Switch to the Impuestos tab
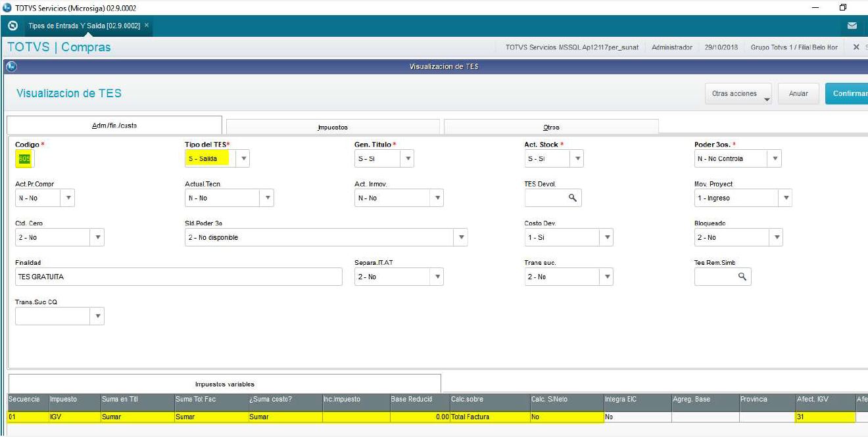This screenshot has height=437, width=868. (333, 127)
